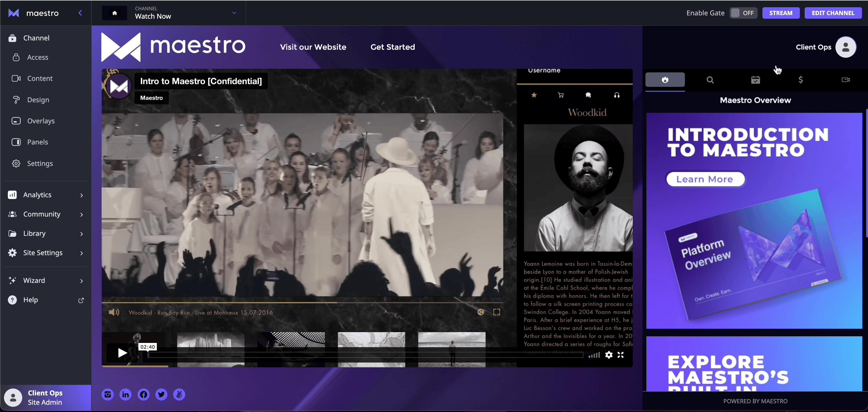Click the LinkedIn social icon
The width and height of the screenshot is (868, 412).
[125, 395]
